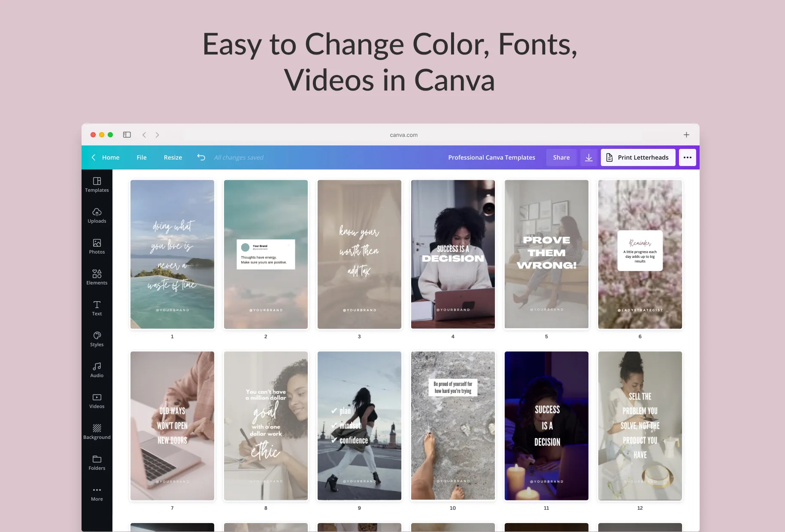
Task: Click the download icon button
Action: click(x=589, y=157)
